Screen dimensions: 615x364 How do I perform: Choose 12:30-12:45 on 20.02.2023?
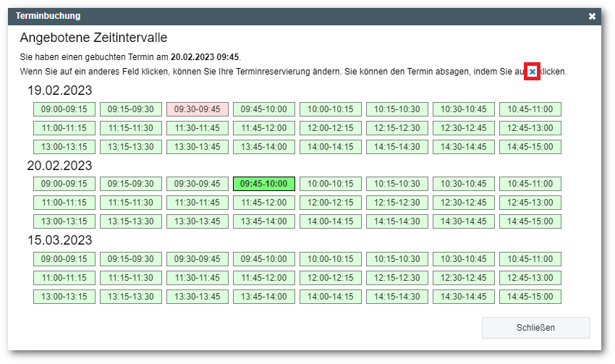pos(464,203)
